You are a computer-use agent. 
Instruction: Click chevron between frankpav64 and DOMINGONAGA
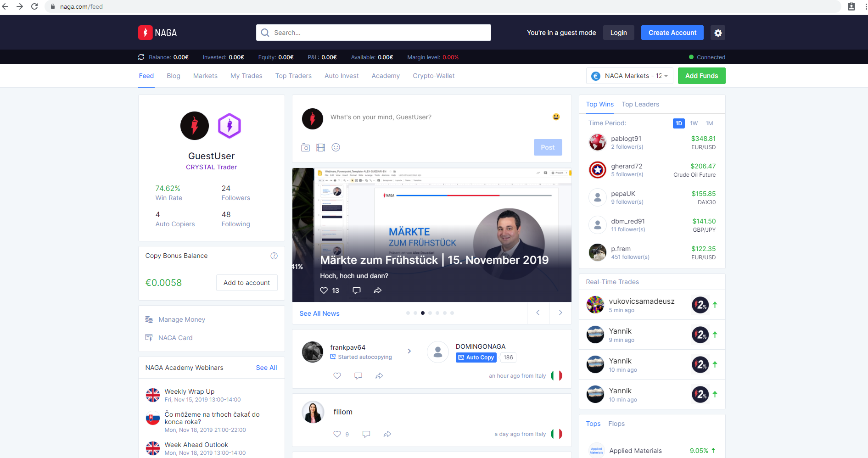coord(409,351)
